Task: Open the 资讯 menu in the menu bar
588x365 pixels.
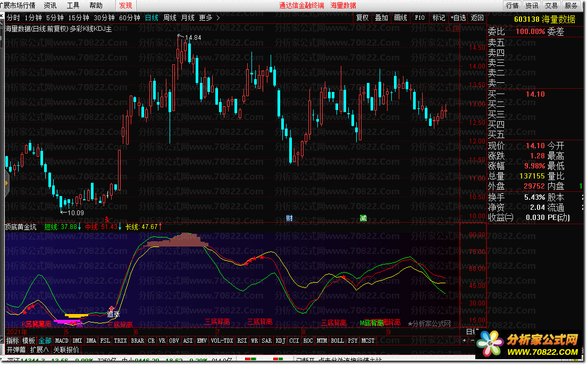Action: point(51,5)
